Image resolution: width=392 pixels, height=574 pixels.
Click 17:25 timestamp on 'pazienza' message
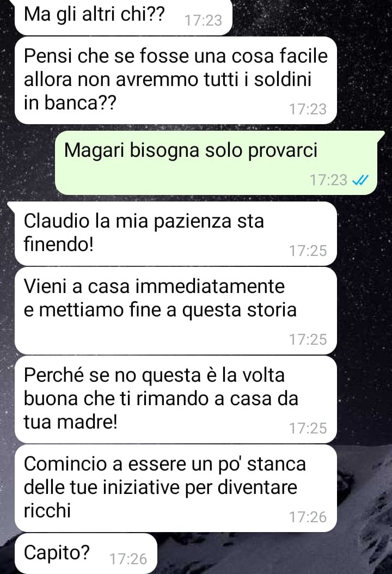[x=308, y=251]
